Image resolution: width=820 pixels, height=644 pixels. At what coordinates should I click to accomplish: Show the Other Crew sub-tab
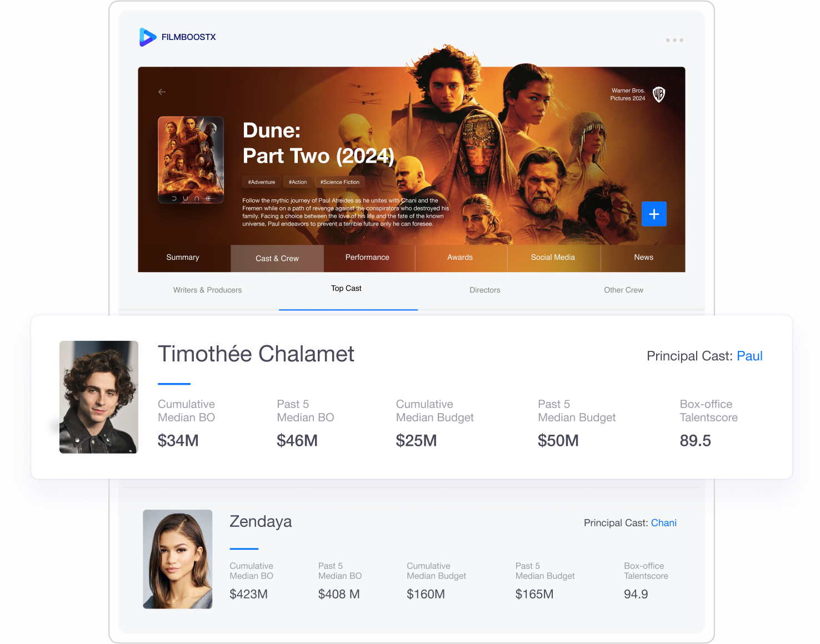point(624,290)
